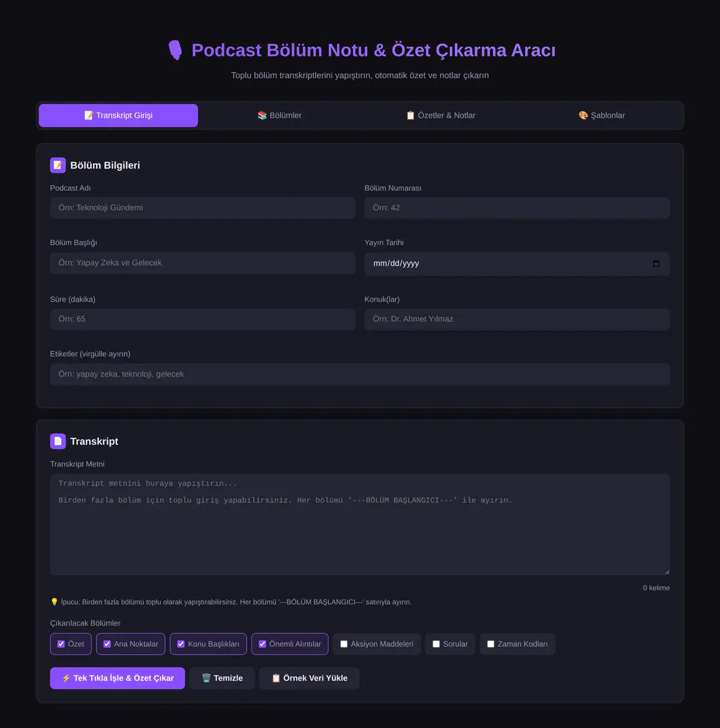Switch to the Bölümler tab
The width and height of the screenshot is (720, 728).
point(279,115)
